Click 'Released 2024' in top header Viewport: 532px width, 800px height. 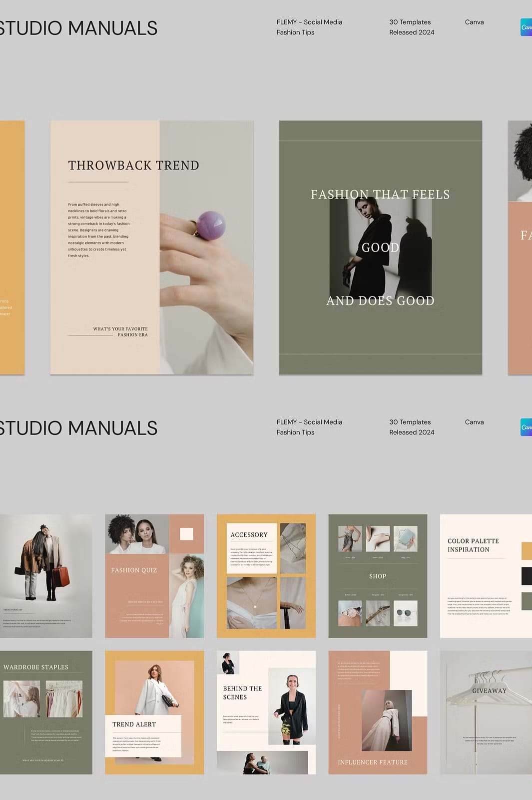[412, 32]
